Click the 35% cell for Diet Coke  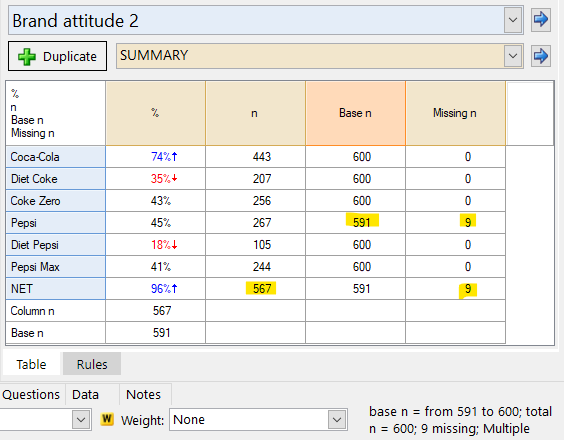[155, 179]
